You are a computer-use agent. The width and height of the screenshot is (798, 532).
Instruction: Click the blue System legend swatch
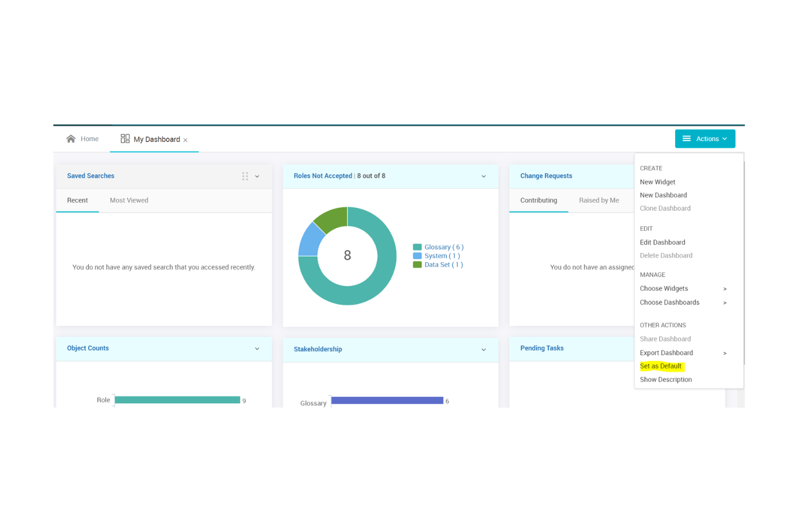pyautogui.click(x=417, y=255)
